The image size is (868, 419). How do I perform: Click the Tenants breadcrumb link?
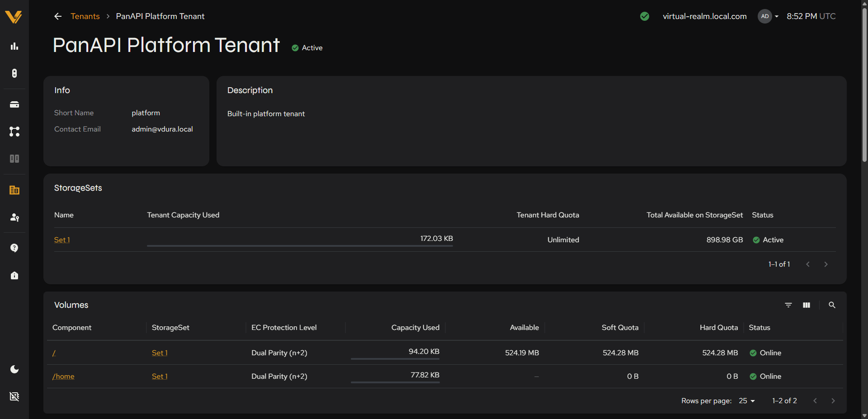85,16
